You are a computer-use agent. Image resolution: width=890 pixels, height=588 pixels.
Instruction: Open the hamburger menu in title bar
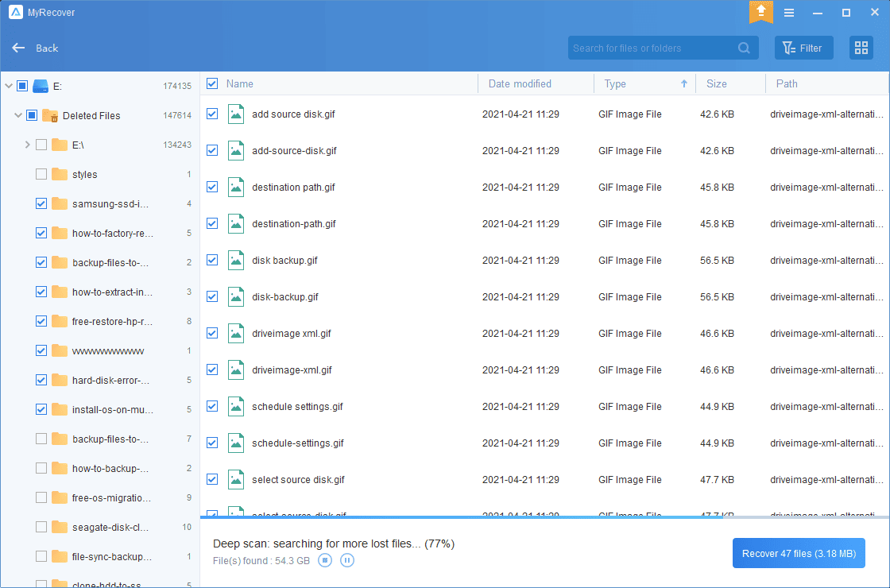pyautogui.click(x=789, y=13)
